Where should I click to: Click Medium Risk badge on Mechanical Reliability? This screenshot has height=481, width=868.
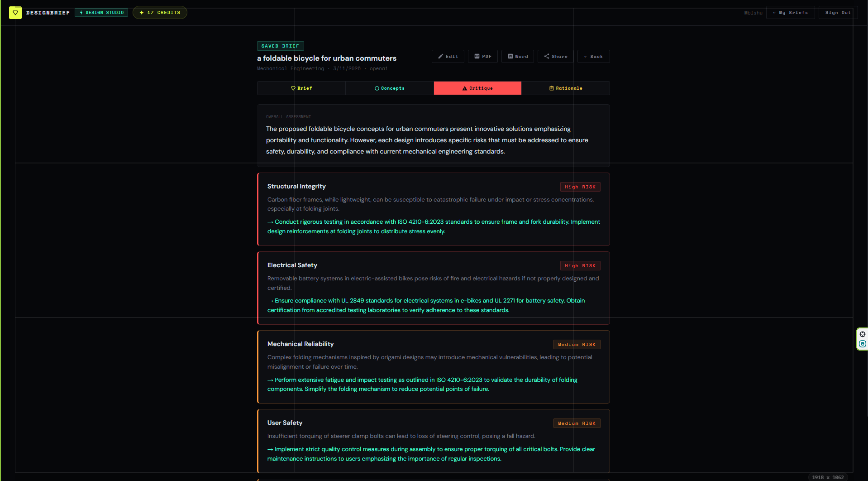[x=577, y=345]
